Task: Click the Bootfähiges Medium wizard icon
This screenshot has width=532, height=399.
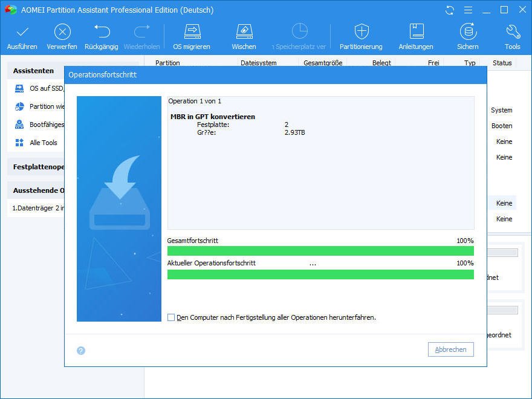Action: click(19, 125)
